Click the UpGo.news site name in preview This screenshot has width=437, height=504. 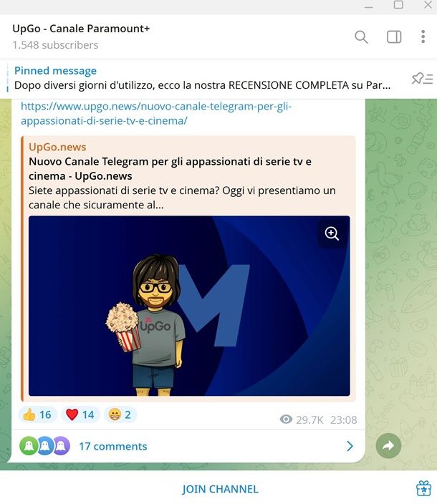coord(57,147)
